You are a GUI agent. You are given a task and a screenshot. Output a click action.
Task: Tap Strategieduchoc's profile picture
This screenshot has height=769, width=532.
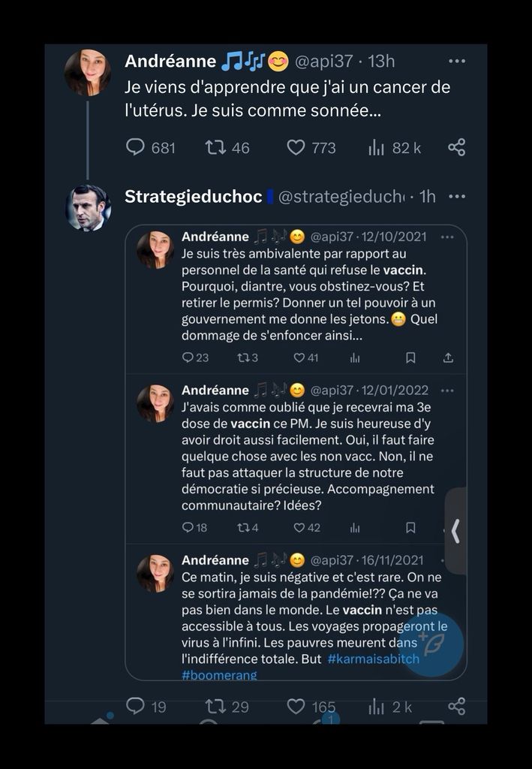88,207
